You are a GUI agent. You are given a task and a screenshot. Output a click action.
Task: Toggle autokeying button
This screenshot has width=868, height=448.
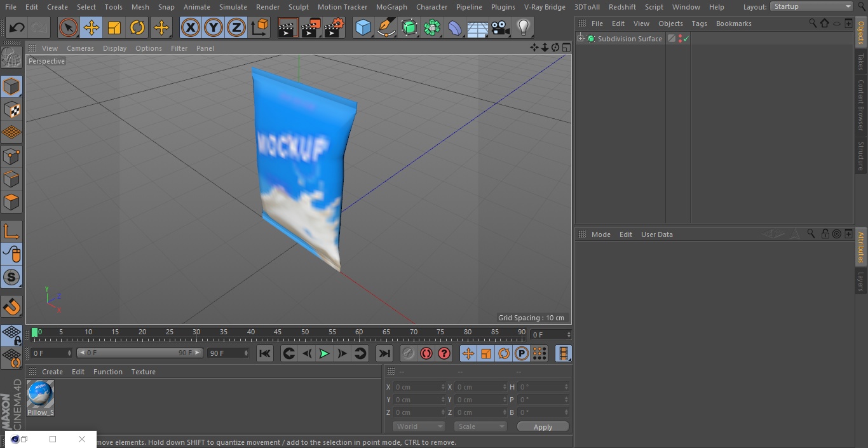coord(426,353)
